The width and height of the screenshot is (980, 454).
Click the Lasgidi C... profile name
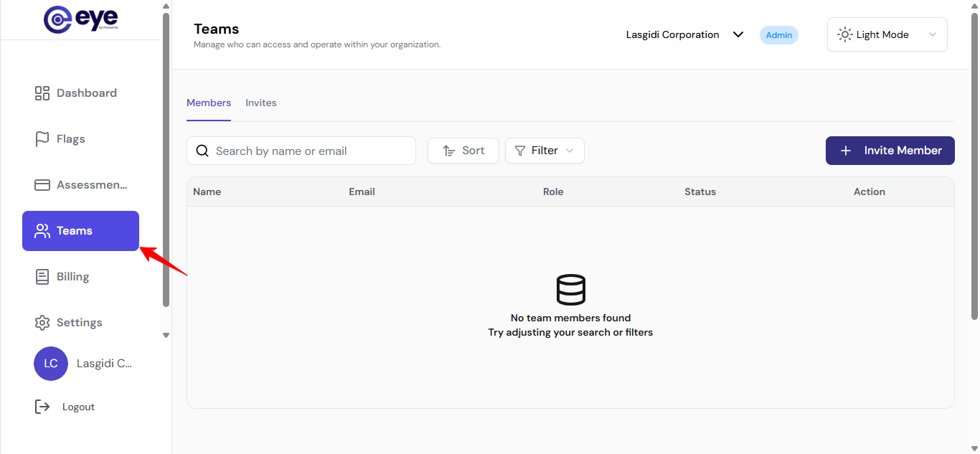click(x=104, y=364)
